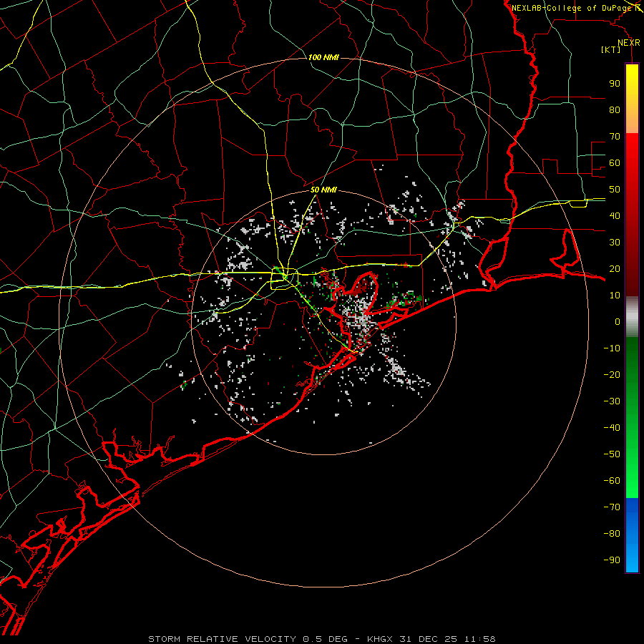
Task: Click the 80 value on velocity scale
Action: pyautogui.click(x=615, y=109)
